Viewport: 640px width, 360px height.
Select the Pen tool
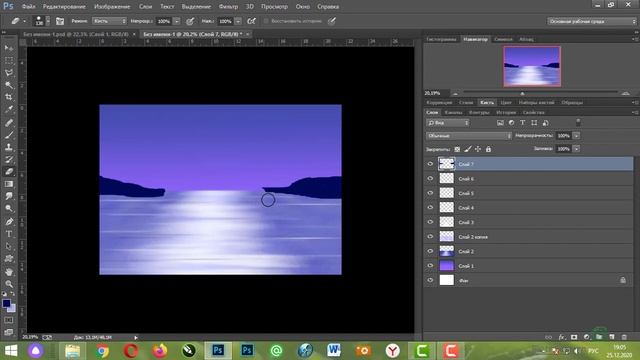(9, 222)
